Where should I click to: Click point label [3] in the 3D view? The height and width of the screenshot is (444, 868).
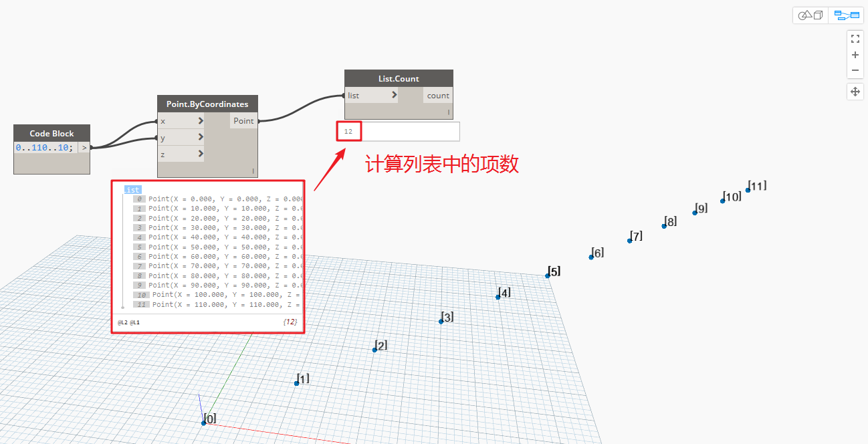(447, 317)
